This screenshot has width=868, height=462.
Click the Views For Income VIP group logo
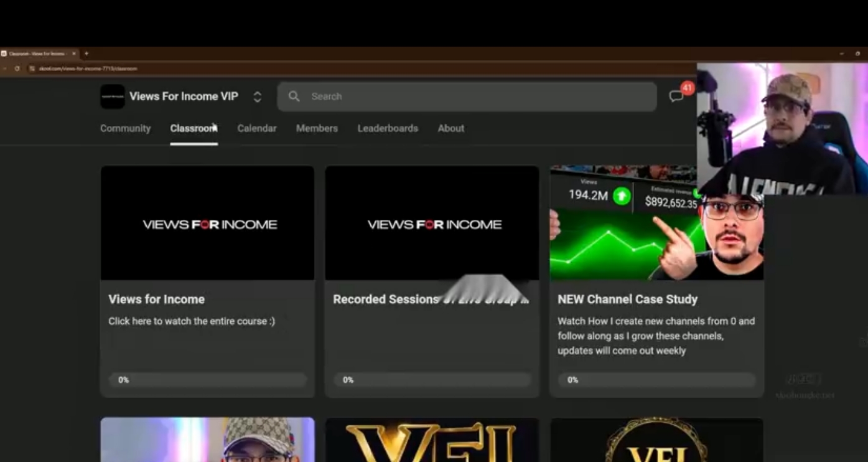pos(112,96)
